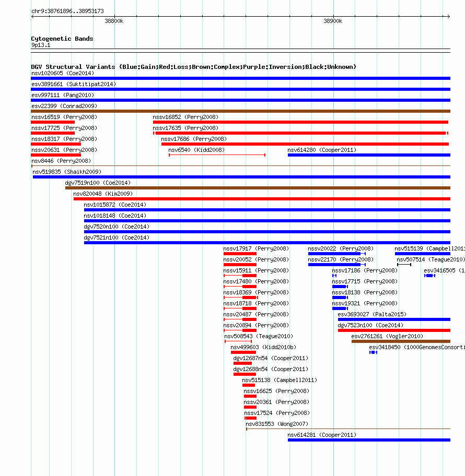Select nssv18369 (Perry2008) label
The image size is (465, 476).
click(x=256, y=292)
